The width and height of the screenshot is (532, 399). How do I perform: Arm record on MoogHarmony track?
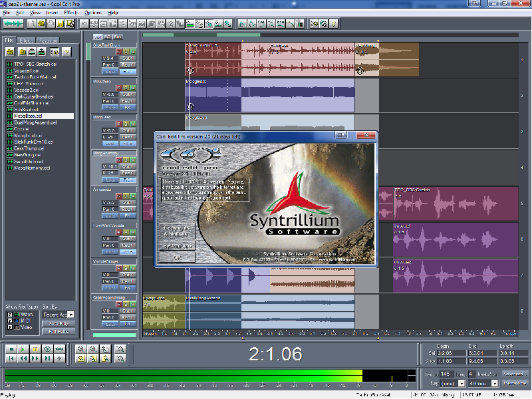[x=119, y=160]
